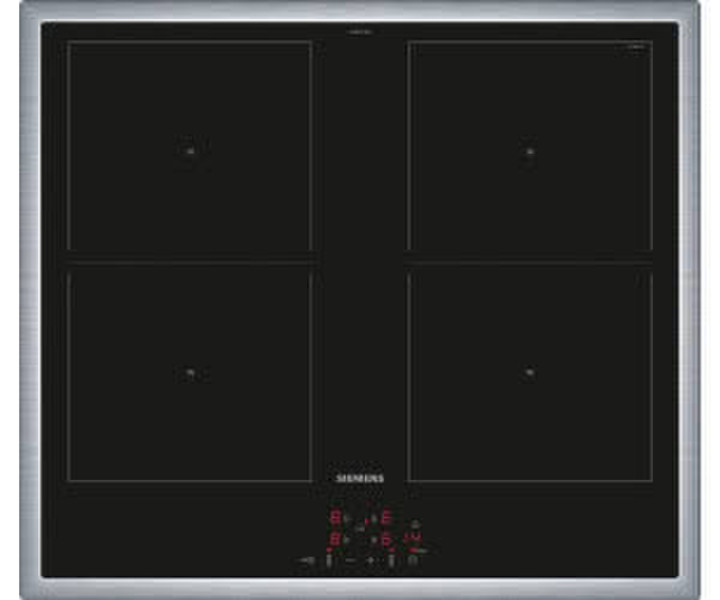The height and width of the screenshot is (600, 720).
Task: Click the rear-right cooking zone center marker
Action: [x=530, y=151]
